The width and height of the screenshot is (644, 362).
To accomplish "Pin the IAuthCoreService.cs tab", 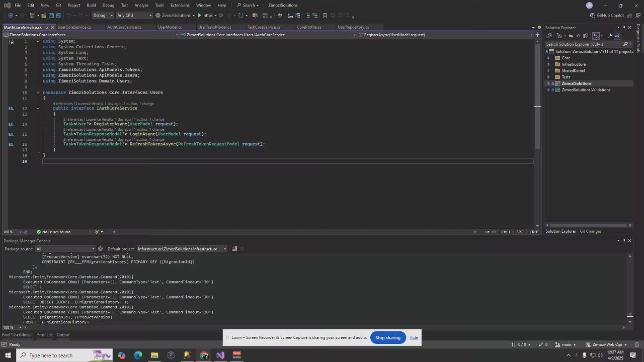I will (x=46, y=27).
